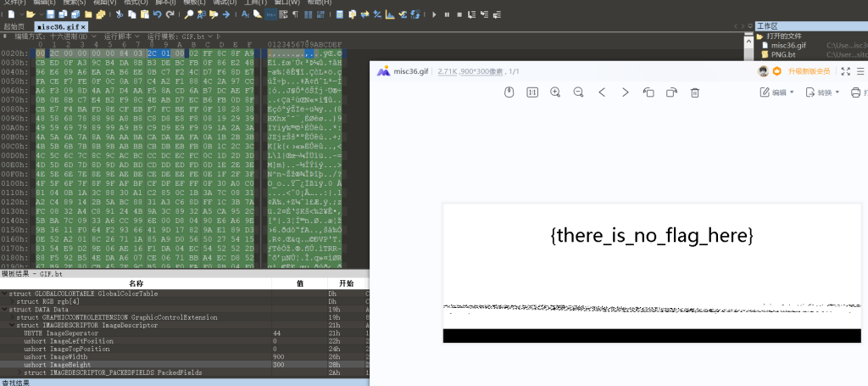Image resolution: width=868 pixels, height=386 pixels.
Task: Click the Cut scissors icon
Action: point(120,14)
